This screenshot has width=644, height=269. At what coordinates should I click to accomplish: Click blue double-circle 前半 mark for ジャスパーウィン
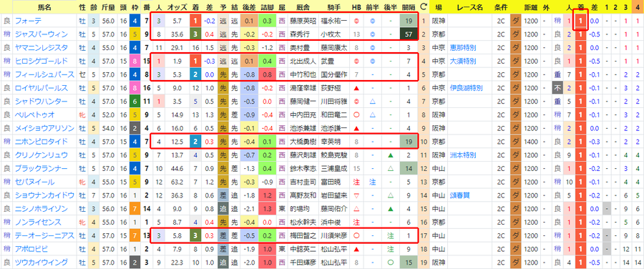[372, 34]
